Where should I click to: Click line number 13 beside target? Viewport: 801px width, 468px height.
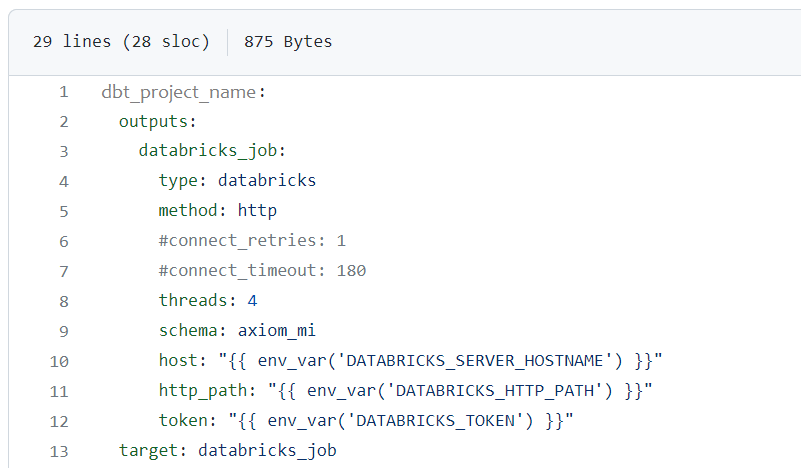pos(59,451)
